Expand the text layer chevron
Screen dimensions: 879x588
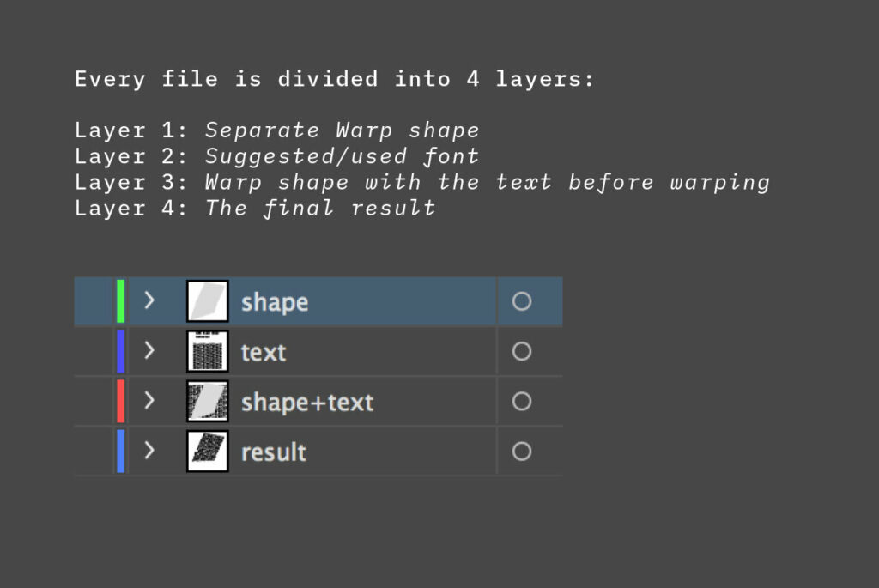pos(149,350)
